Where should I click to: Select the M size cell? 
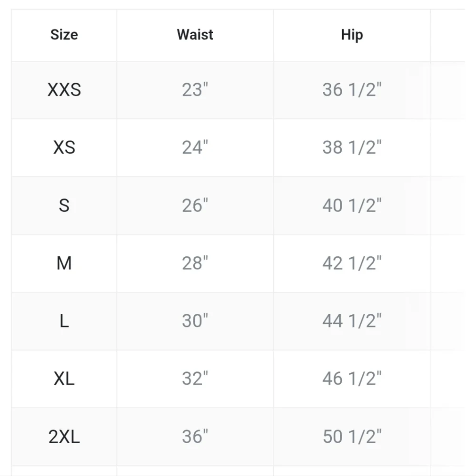click(x=64, y=263)
